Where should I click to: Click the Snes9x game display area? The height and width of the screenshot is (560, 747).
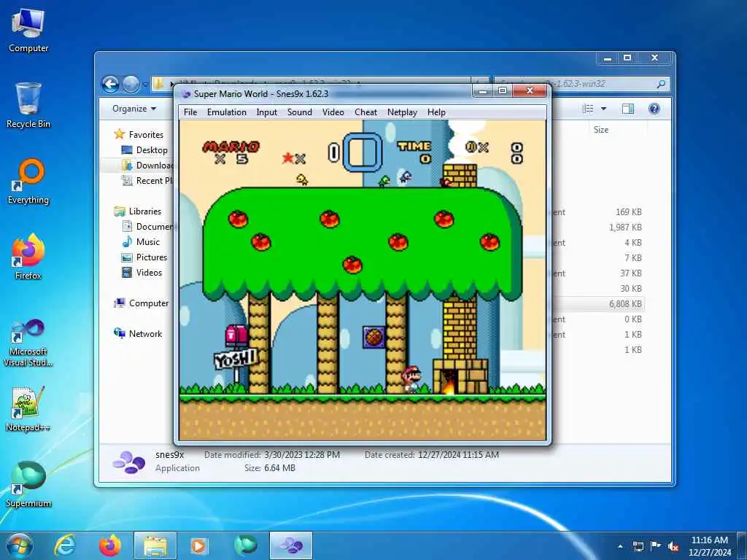(x=363, y=280)
